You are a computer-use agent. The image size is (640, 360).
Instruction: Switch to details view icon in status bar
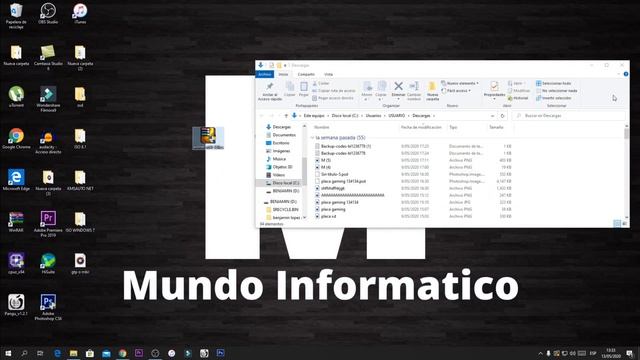click(x=617, y=223)
